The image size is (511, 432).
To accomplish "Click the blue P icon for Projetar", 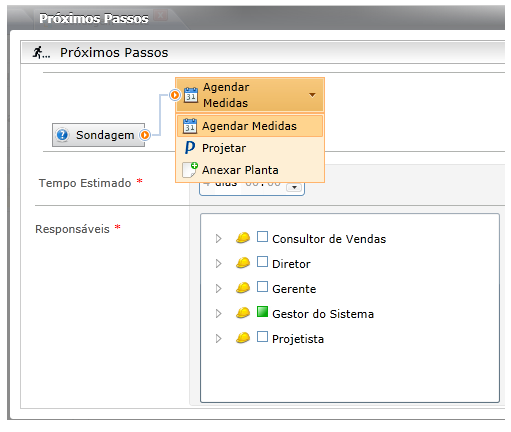I will click(x=190, y=148).
